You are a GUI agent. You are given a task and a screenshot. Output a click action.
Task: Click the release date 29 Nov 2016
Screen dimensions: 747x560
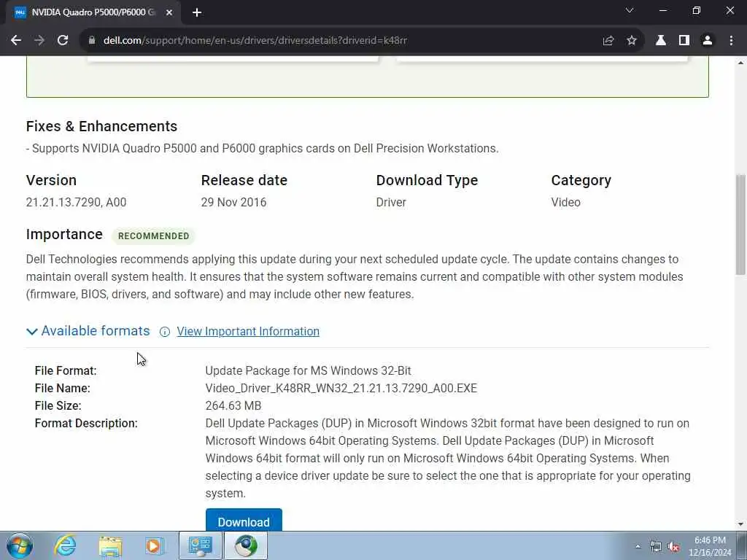233,203
